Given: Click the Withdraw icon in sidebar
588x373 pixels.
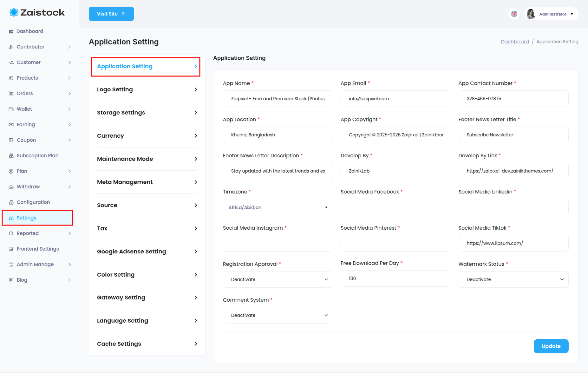Looking at the screenshot, I should pos(11,187).
